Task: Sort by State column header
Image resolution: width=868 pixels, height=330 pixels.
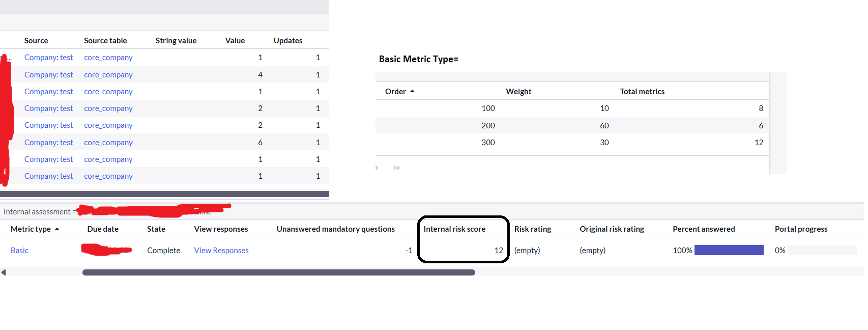Action: [x=156, y=229]
